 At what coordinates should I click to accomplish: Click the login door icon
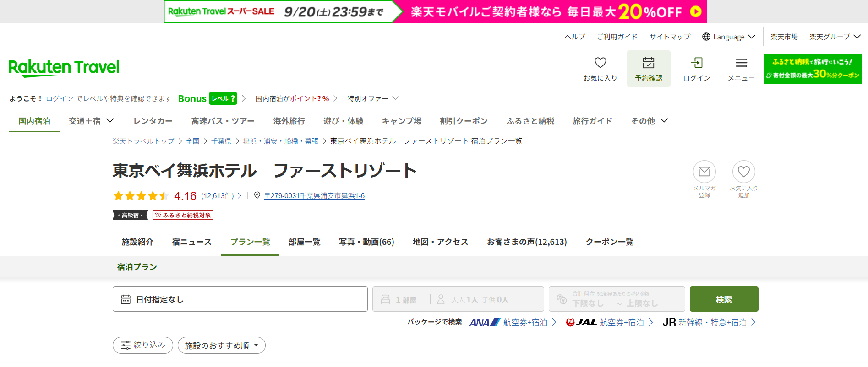[x=696, y=63]
